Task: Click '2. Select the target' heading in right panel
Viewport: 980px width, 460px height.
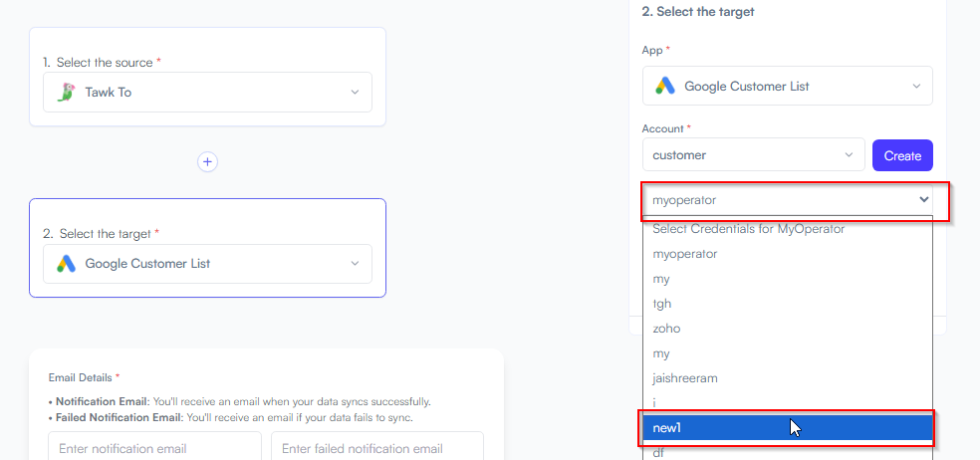Action: [698, 11]
